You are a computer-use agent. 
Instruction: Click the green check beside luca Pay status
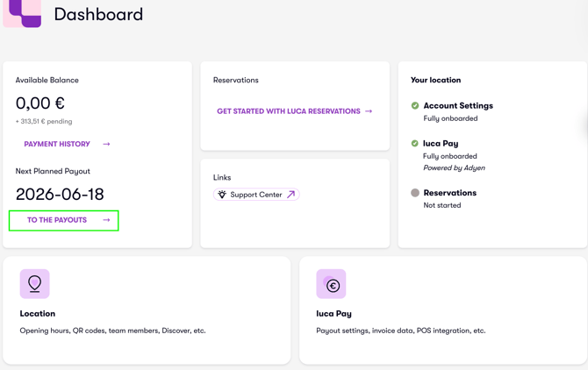pyautogui.click(x=415, y=144)
